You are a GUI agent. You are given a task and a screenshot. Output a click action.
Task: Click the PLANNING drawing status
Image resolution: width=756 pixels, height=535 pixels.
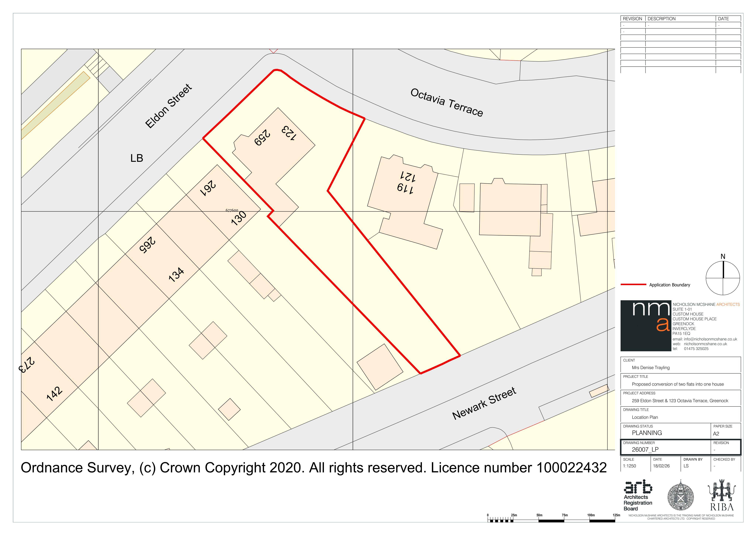click(647, 433)
